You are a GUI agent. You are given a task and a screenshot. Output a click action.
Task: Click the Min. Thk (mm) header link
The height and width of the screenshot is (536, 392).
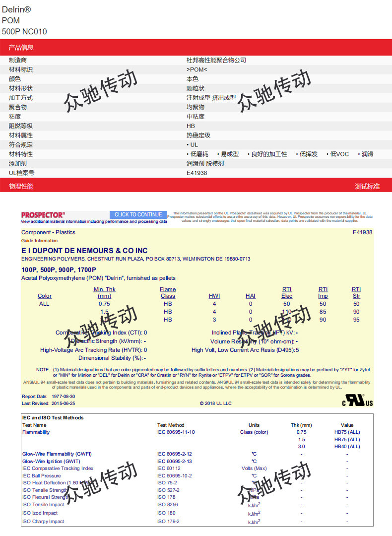pyautogui.click(x=105, y=293)
